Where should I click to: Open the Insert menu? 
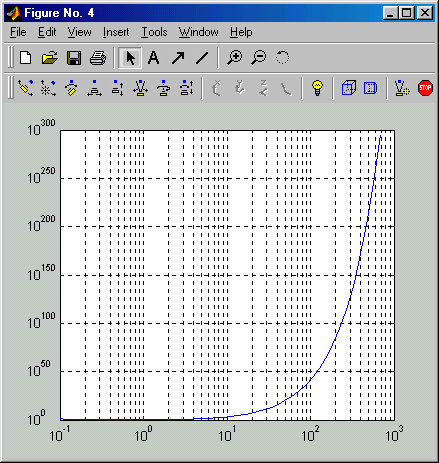pos(116,32)
